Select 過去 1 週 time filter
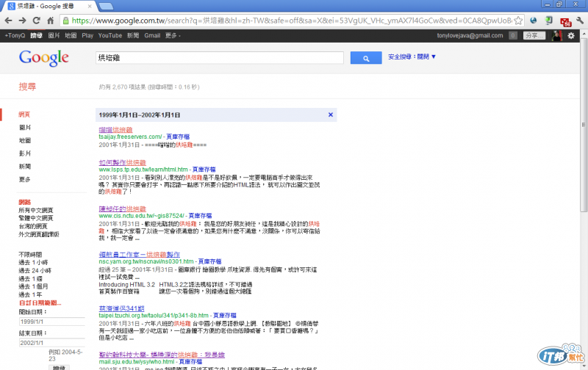Image resolution: width=588 pixels, height=370 pixels. [30, 279]
